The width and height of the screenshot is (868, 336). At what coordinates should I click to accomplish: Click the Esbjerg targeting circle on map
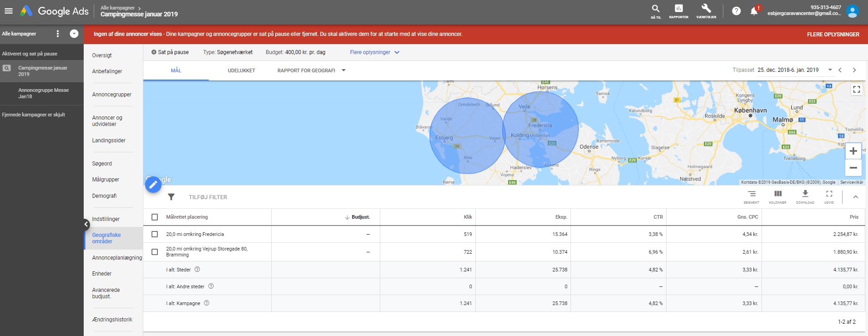point(467,135)
